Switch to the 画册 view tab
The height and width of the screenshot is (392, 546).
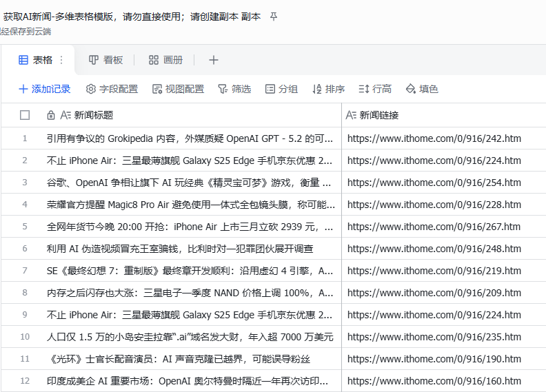(x=165, y=60)
